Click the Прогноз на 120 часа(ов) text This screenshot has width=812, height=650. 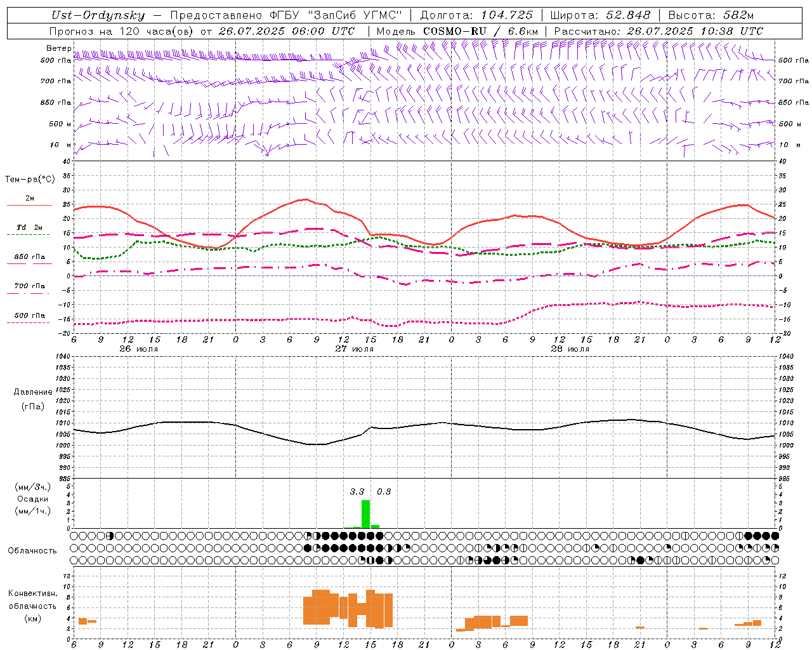[122, 30]
